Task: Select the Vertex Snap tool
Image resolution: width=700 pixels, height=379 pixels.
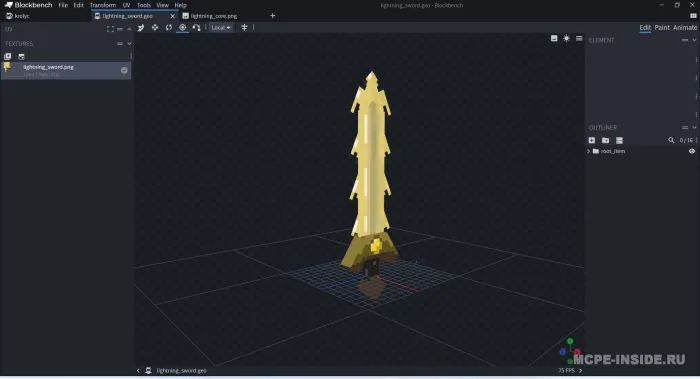Action: tap(196, 28)
